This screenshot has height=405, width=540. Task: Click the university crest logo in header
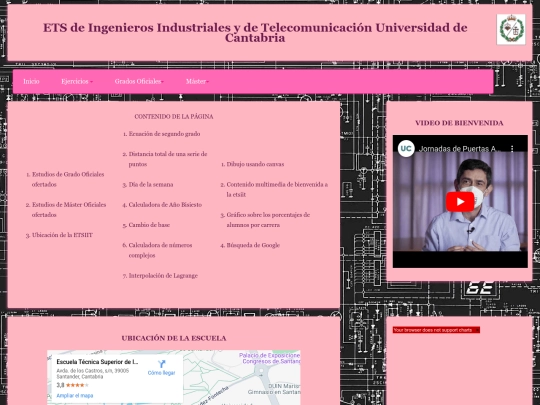(x=511, y=29)
